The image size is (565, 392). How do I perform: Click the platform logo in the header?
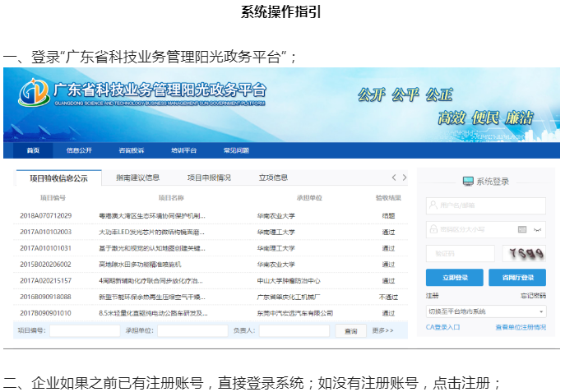click(34, 92)
